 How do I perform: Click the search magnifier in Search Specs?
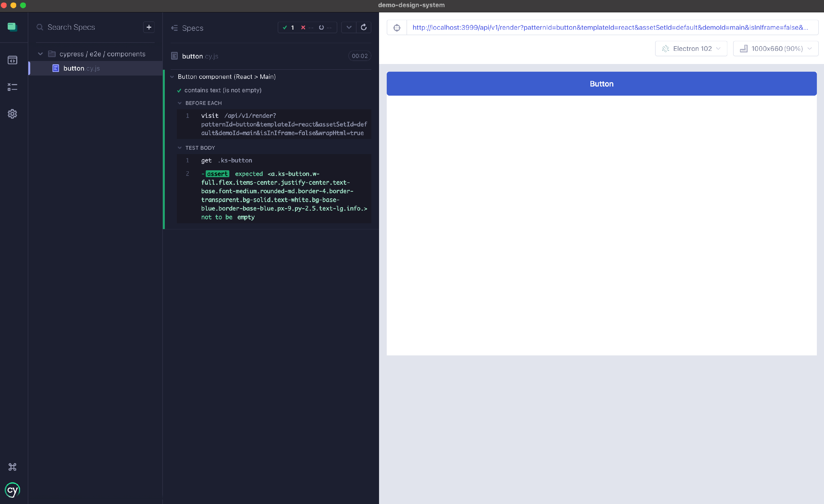(x=40, y=27)
